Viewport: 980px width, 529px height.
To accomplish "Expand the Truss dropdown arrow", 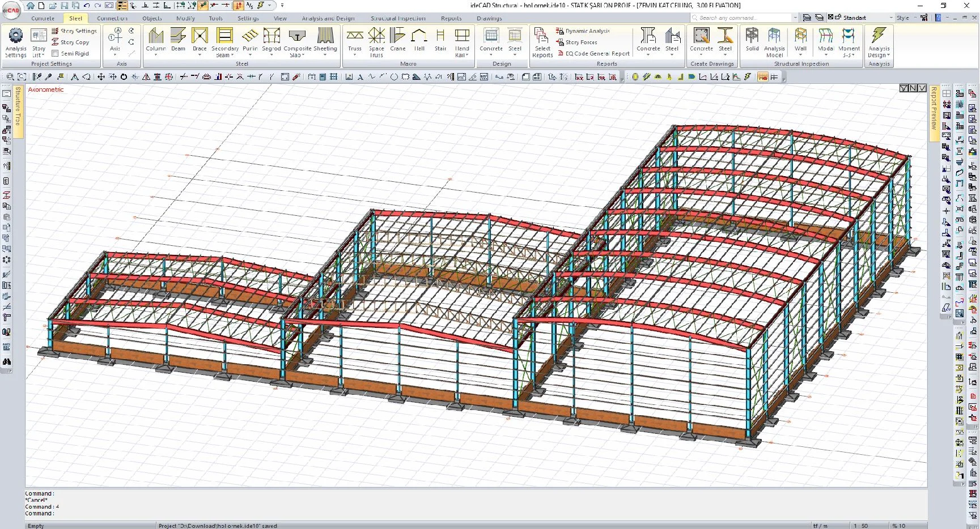I will coord(355,55).
